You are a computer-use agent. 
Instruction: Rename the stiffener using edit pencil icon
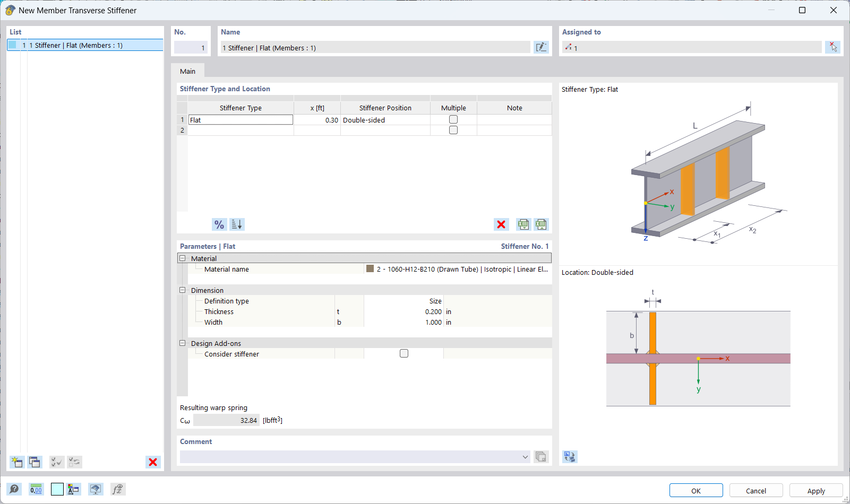pyautogui.click(x=541, y=47)
